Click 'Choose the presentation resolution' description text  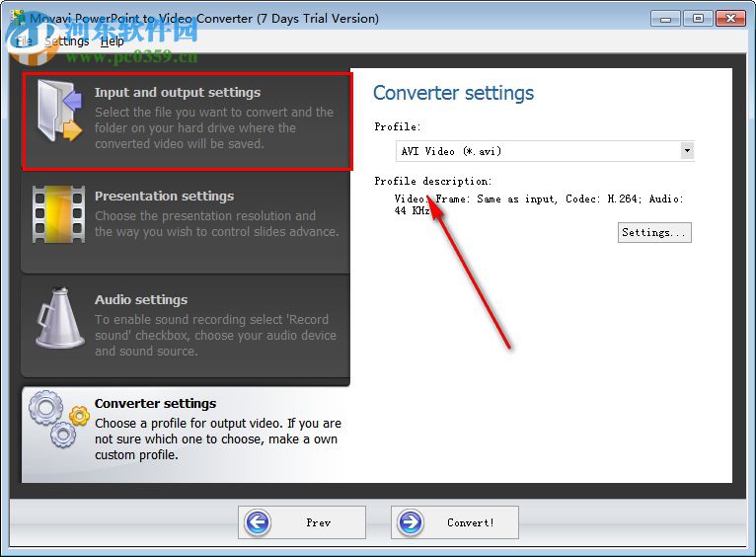(216, 224)
